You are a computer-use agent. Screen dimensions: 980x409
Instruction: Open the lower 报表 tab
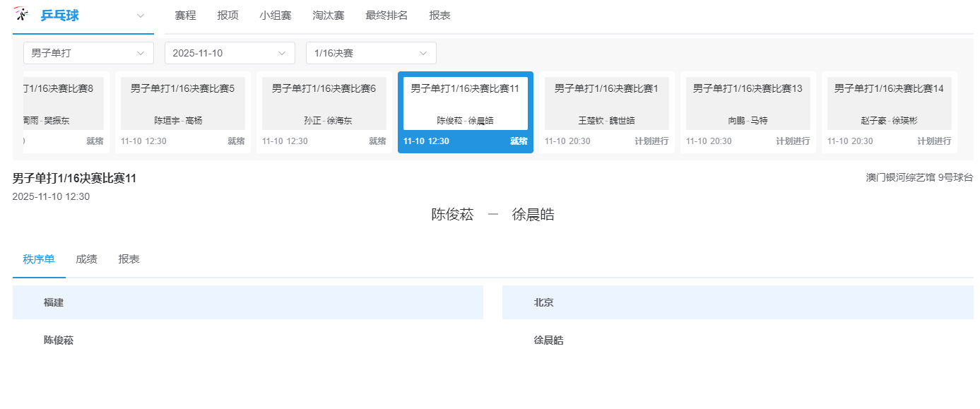pyautogui.click(x=129, y=259)
